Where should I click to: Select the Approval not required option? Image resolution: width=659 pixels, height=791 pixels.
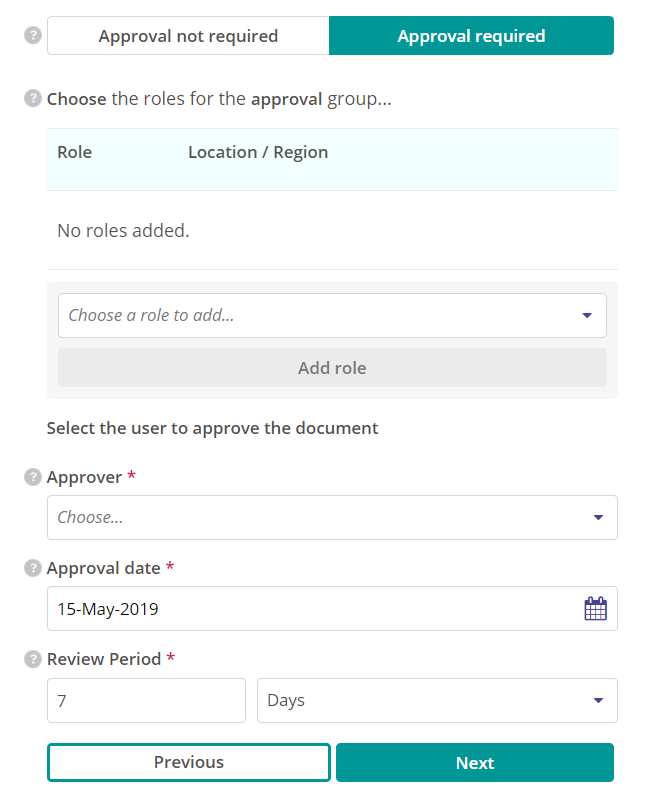(188, 36)
